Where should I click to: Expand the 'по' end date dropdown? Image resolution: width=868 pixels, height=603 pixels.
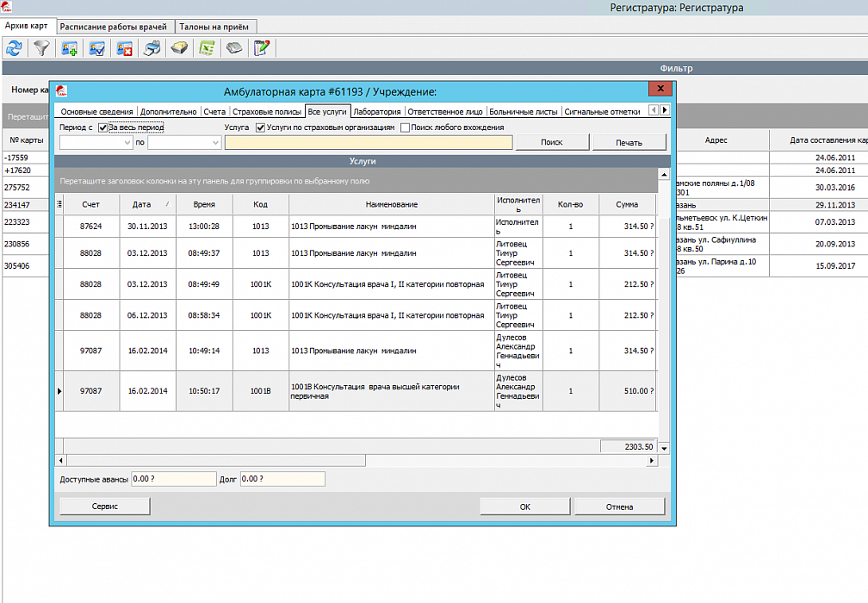coord(215,142)
